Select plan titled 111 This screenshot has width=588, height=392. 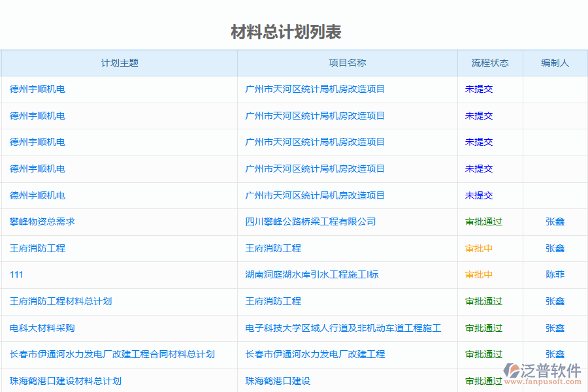(16, 274)
